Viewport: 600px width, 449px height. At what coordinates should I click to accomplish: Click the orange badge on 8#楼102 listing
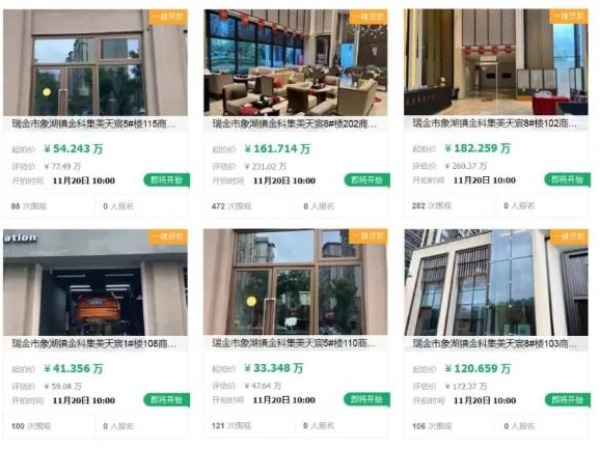569,16
